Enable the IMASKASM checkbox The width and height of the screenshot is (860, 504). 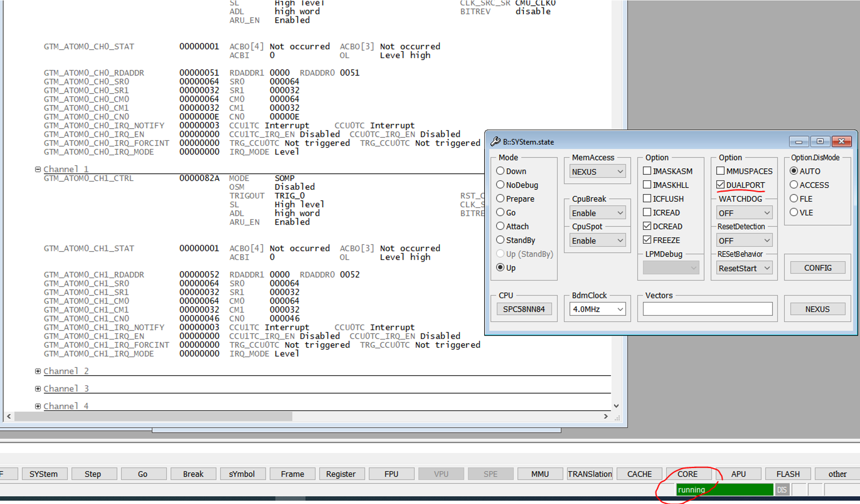[x=647, y=171]
